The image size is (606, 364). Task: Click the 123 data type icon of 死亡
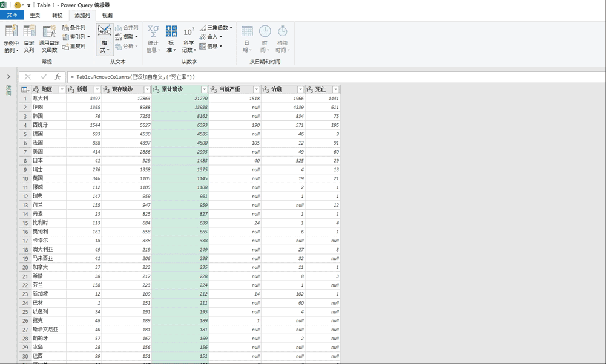[309, 89]
